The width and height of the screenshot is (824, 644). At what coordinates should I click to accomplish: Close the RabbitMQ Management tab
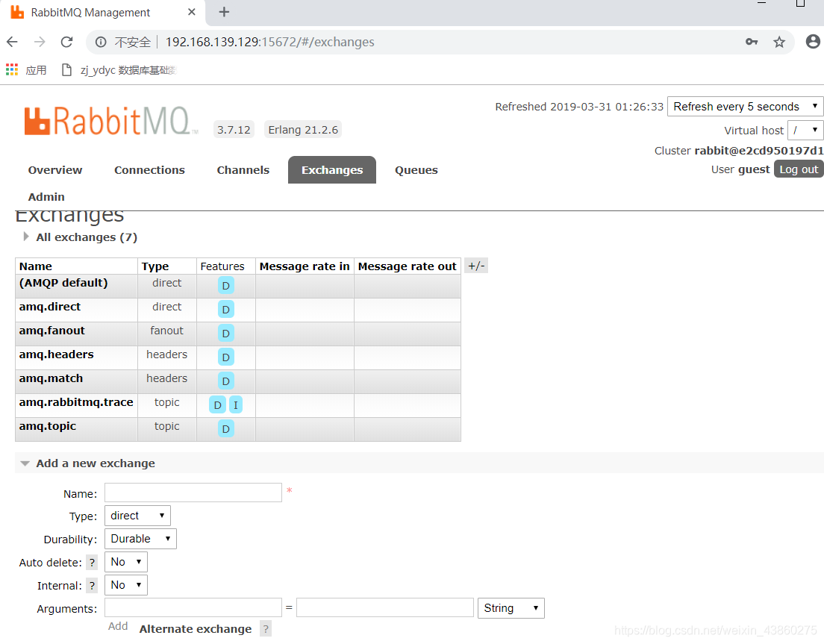click(192, 11)
